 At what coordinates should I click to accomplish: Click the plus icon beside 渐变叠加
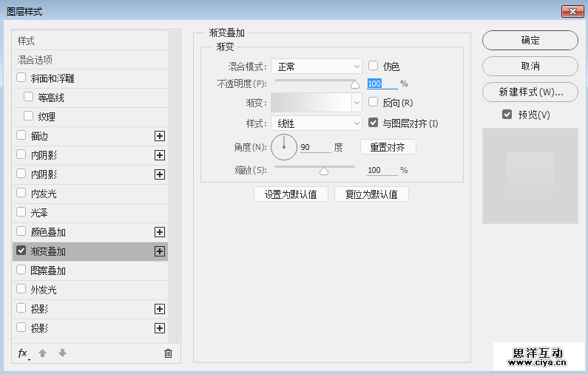(159, 251)
